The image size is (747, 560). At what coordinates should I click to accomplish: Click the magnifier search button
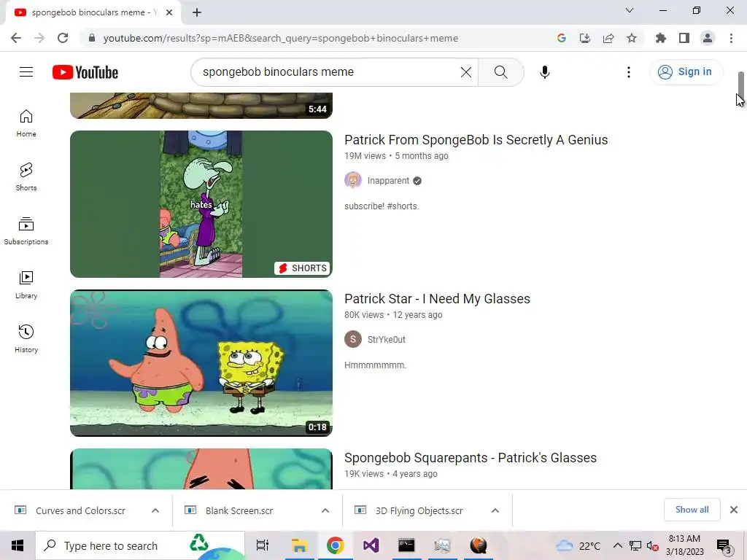(500, 72)
